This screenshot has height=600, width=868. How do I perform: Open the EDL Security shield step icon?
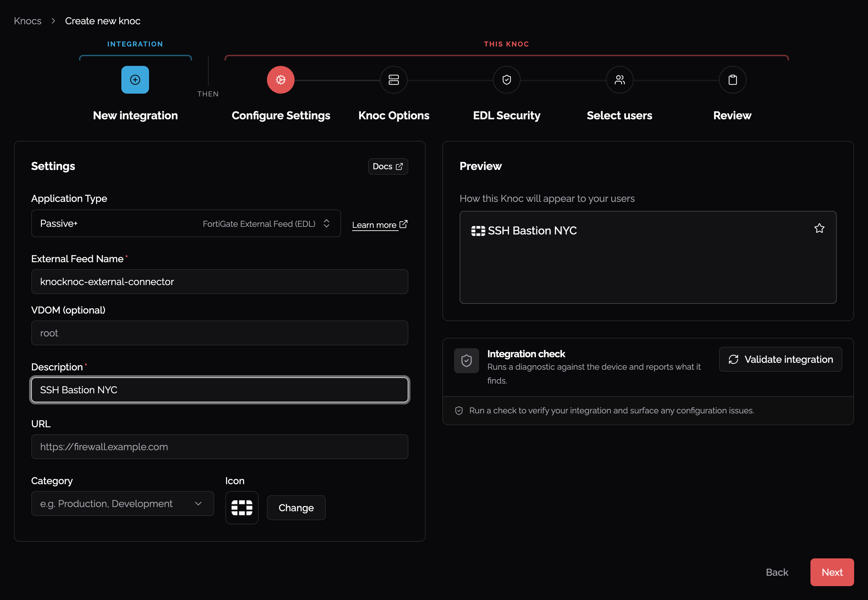coord(506,80)
